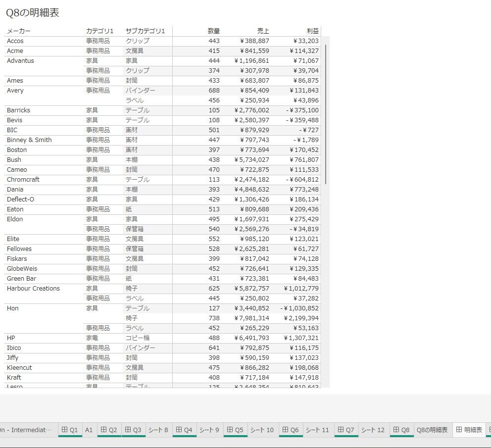Click the シート11 worksheet tab
491x448 pixels.
(x=317, y=430)
